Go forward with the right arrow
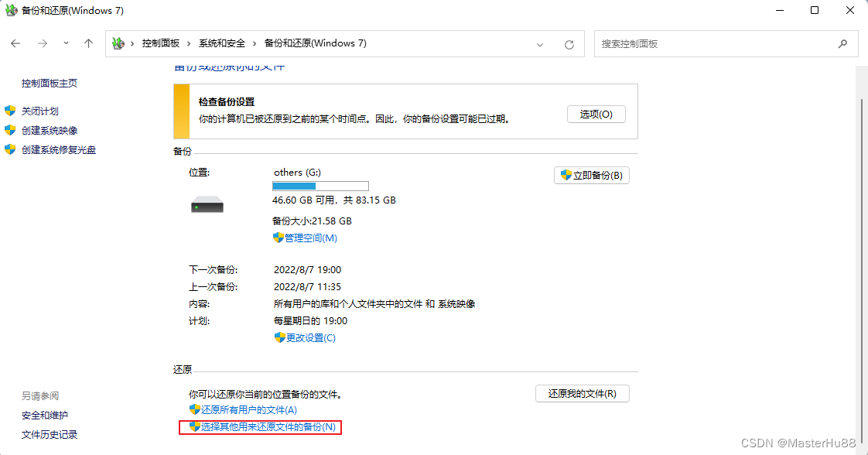Screen dimensions: 868x455 point(42,43)
